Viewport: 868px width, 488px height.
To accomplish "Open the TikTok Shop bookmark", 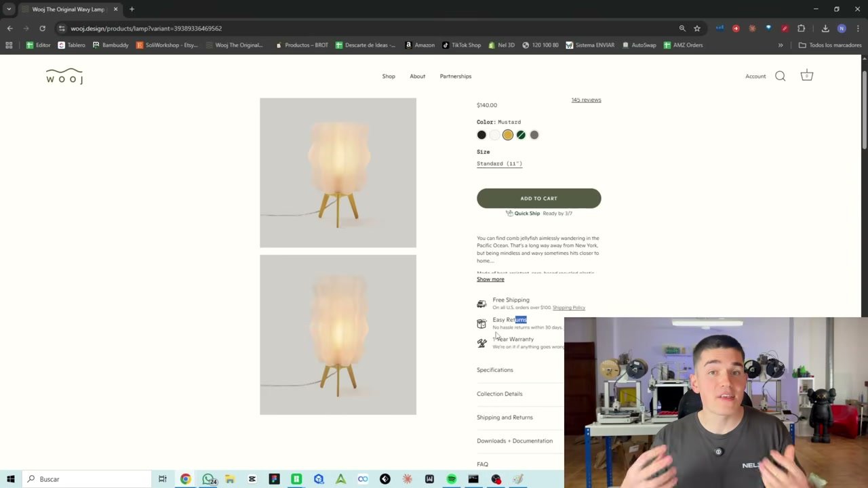I will (461, 45).
